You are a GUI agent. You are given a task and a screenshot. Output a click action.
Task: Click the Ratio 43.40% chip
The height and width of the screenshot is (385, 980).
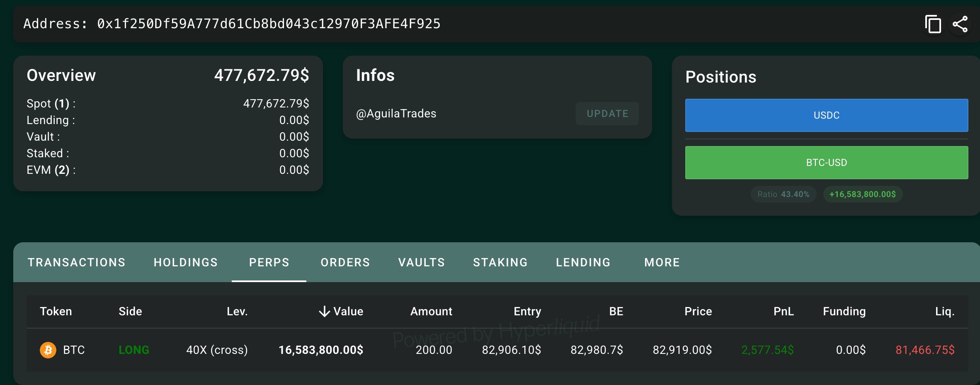(x=784, y=194)
